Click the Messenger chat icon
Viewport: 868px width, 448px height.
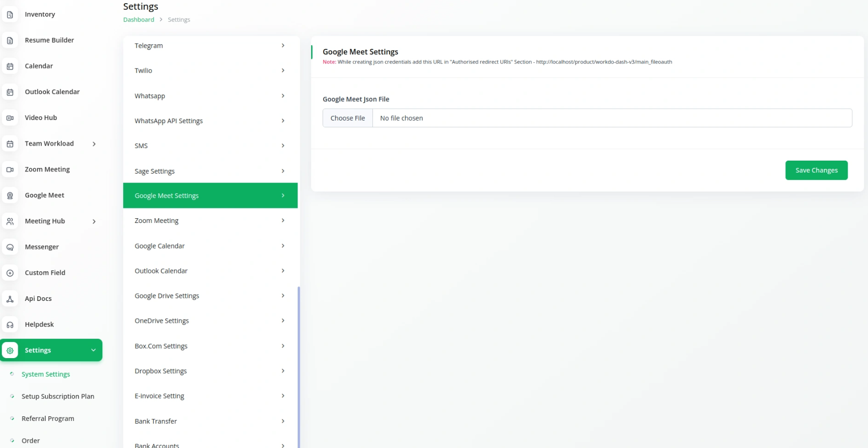10,247
